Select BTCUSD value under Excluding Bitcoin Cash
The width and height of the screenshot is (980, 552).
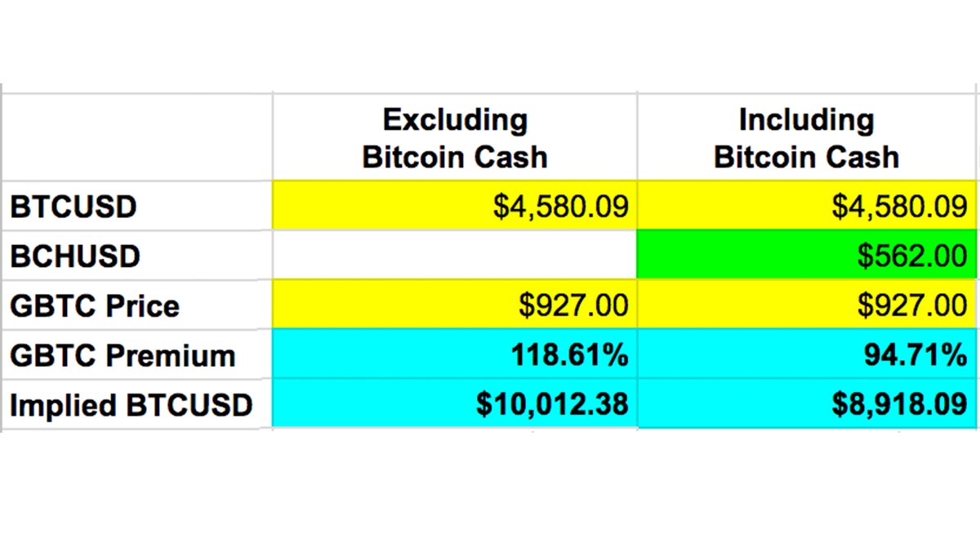click(x=455, y=207)
